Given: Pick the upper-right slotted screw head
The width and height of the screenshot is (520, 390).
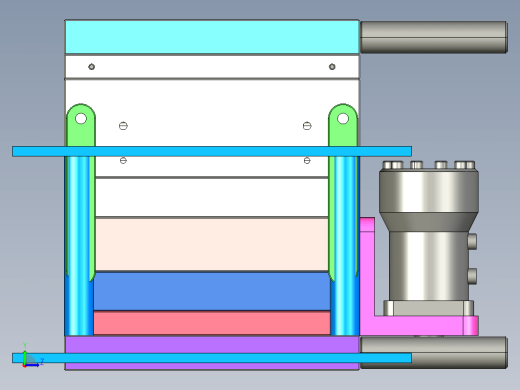Looking at the screenshot, I should 307,126.
